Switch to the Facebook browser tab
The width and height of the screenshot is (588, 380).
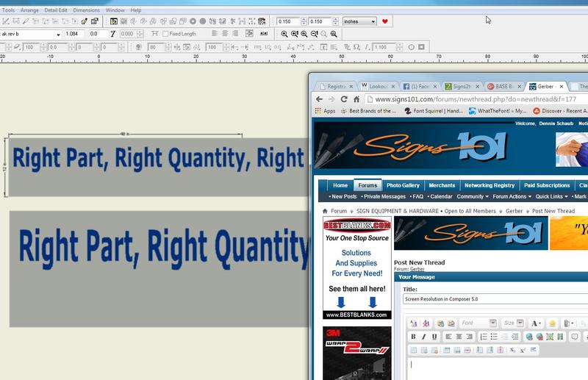click(x=420, y=86)
